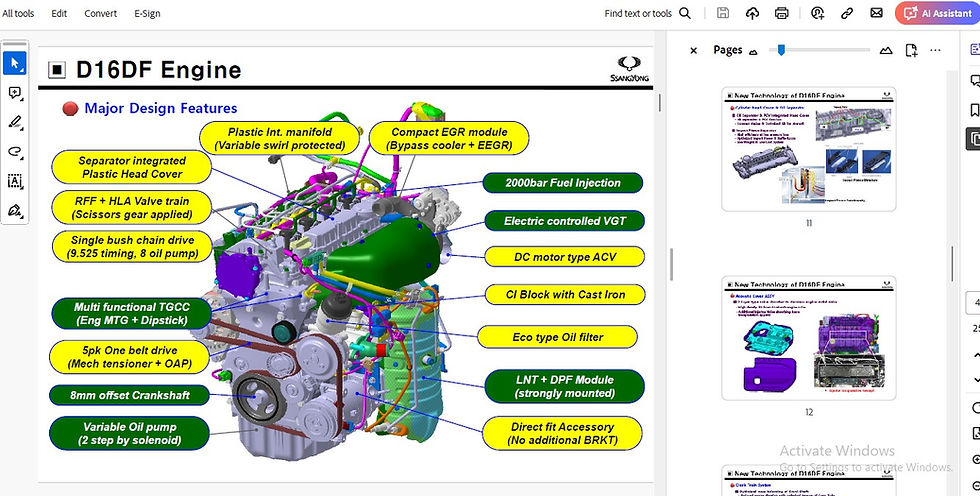Click the Find text or tools search
Screen dimensions: 980x496
tap(638, 13)
